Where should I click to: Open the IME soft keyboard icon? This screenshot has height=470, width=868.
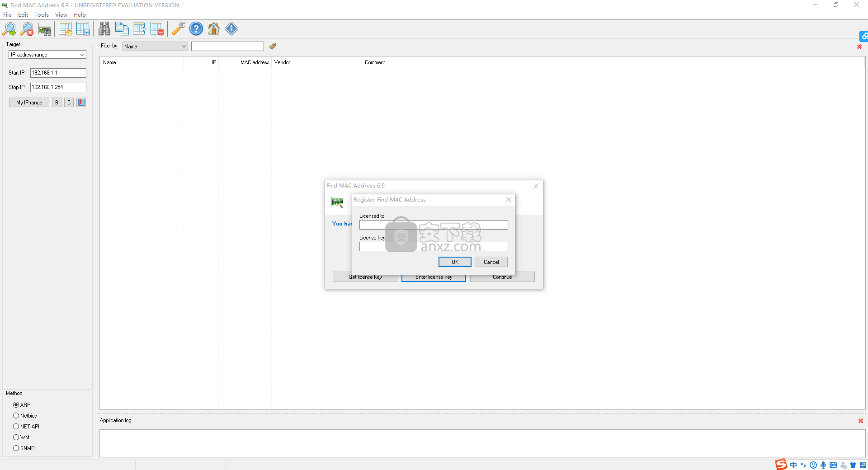tap(833, 465)
